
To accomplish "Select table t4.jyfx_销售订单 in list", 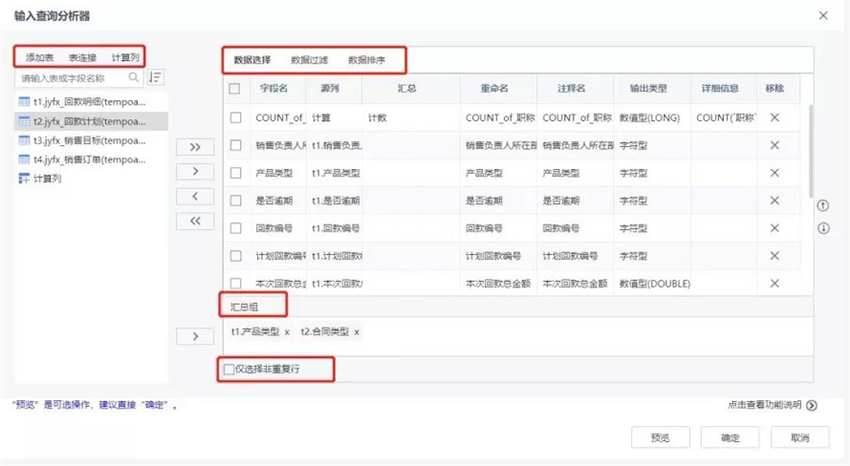I will (x=91, y=159).
